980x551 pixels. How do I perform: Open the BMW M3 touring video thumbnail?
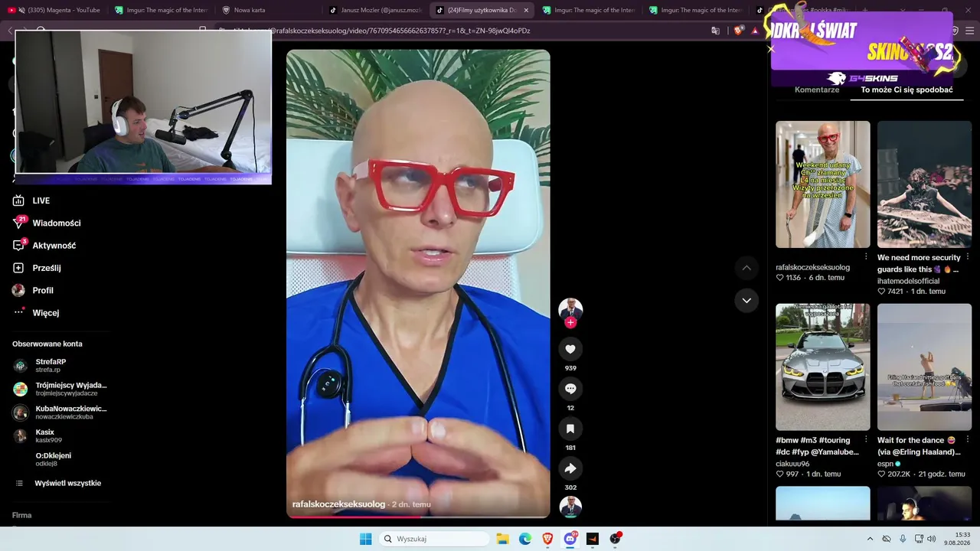(x=823, y=367)
